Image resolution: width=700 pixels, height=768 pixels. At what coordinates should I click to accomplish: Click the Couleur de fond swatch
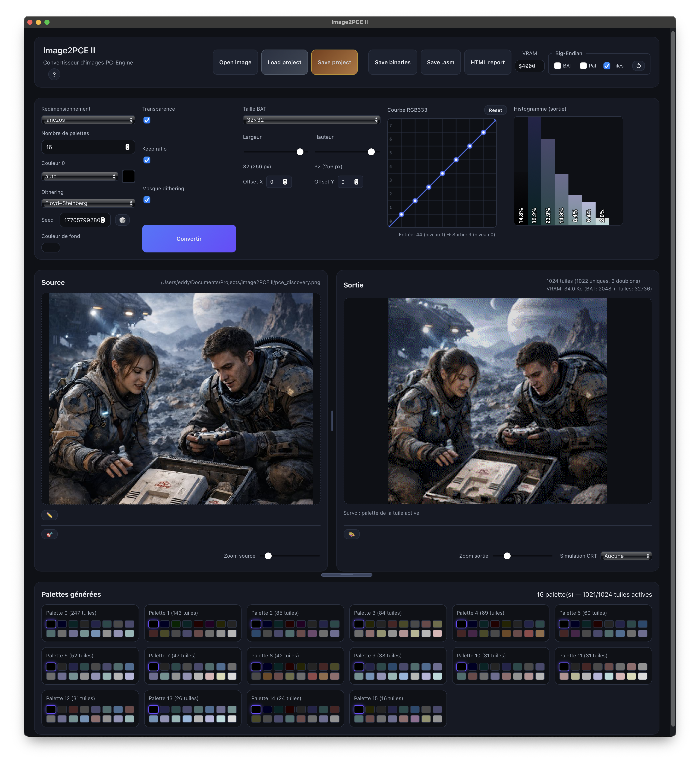[51, 248]
